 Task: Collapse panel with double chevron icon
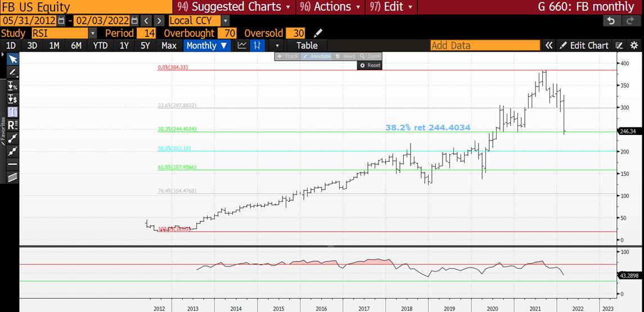point(549,45)
